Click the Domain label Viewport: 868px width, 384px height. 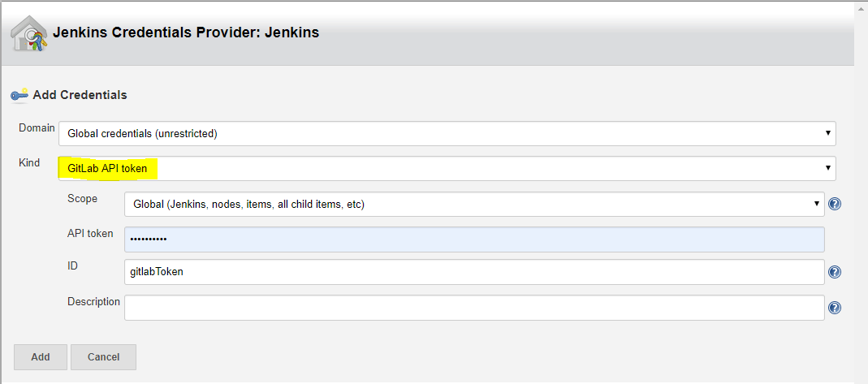pos(37,127)
